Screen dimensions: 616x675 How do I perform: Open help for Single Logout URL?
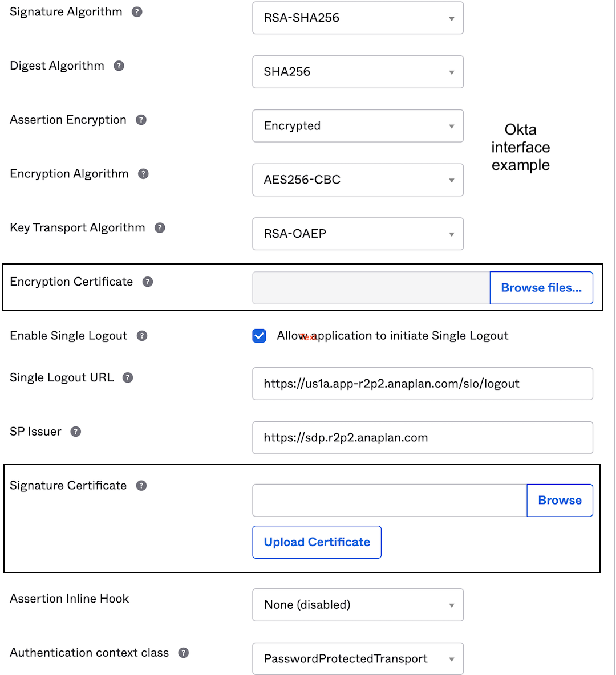128,377
